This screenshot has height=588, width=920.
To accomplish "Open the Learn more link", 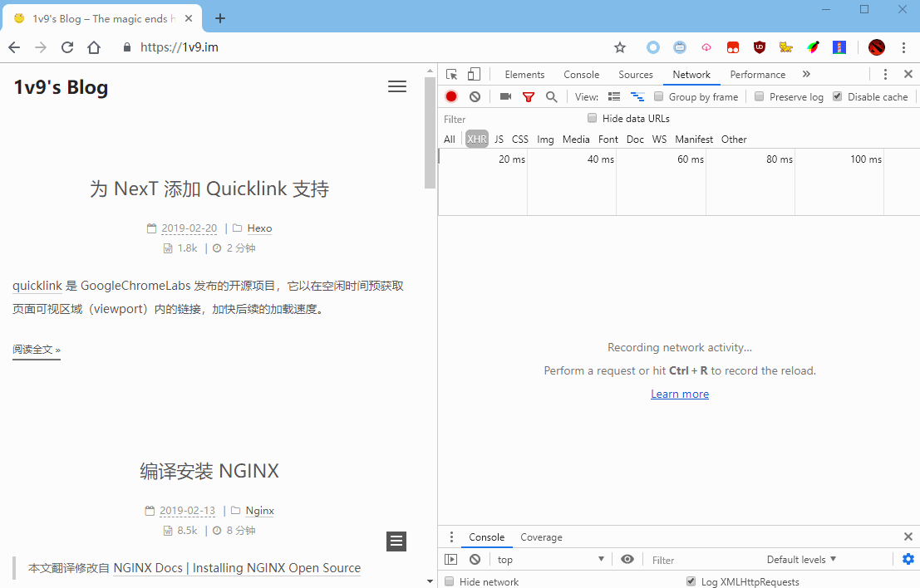I will [680, 394].
